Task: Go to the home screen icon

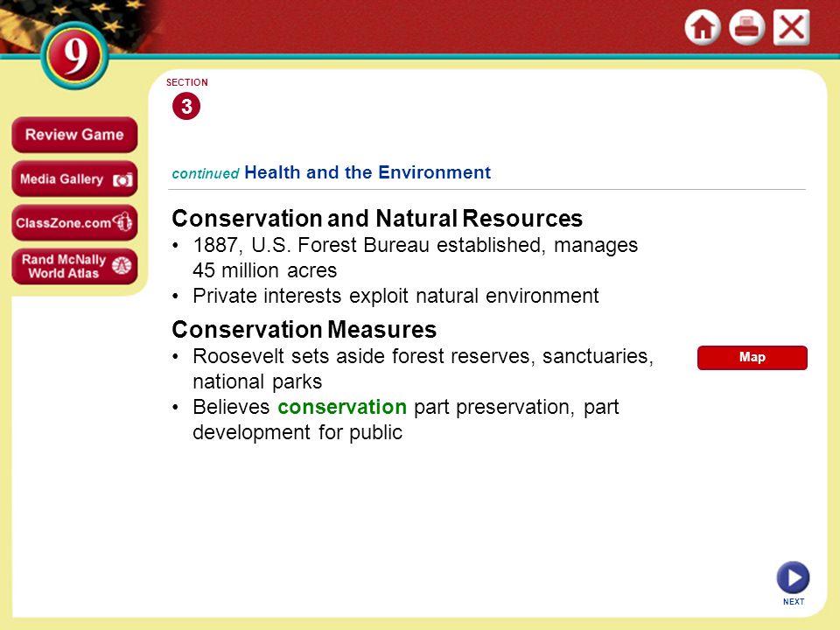Action: coord(703,27)
